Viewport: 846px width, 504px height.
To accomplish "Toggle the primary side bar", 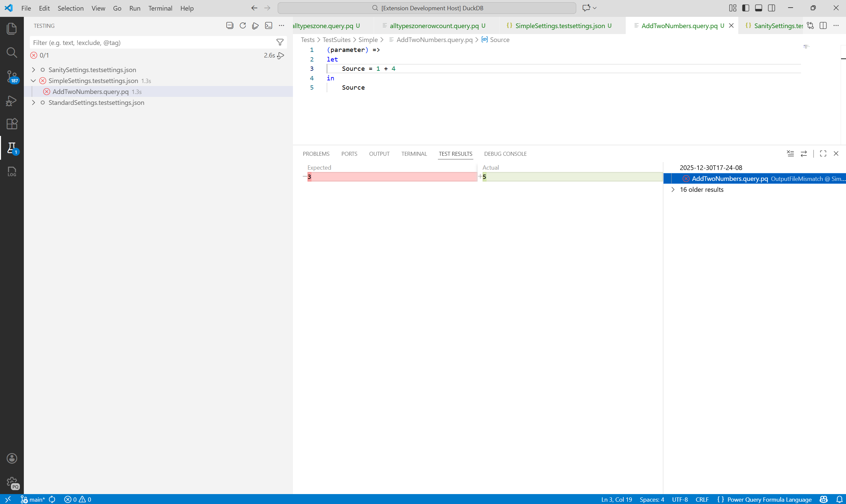I will (x=746, y=8).
